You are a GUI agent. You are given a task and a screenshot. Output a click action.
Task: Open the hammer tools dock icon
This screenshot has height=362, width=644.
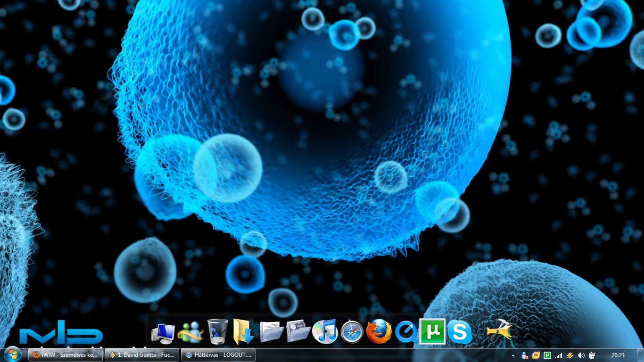point(499,331)
